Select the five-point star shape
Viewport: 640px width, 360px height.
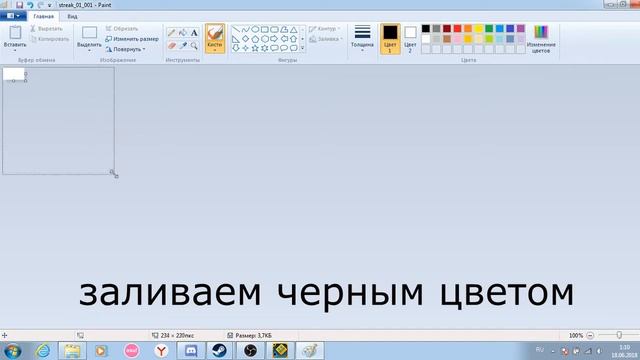pos(255,48)
